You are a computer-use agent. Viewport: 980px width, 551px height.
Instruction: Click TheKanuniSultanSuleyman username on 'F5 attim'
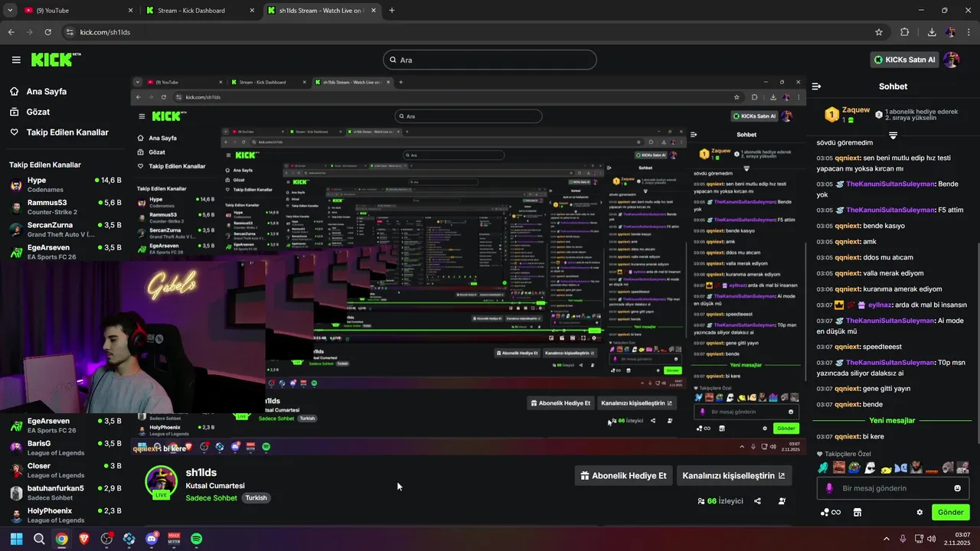tap(890, 210)
